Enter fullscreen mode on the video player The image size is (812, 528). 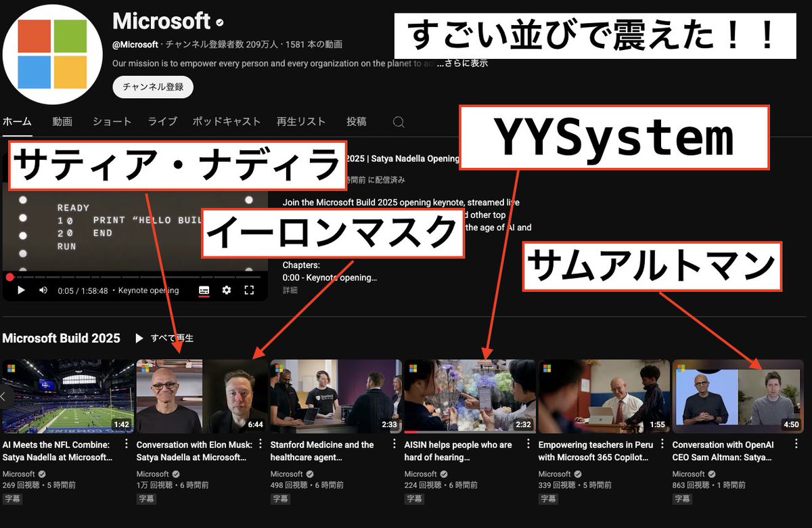pos(249,289)
